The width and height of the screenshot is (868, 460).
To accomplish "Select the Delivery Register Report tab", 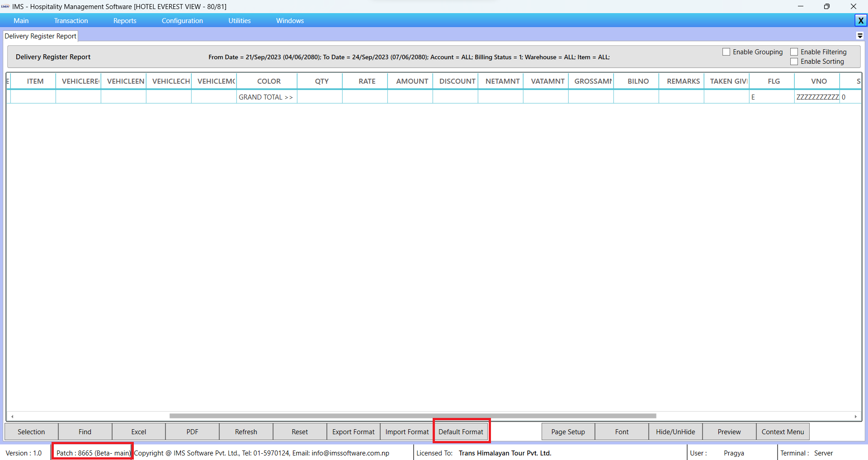I will click(40, 36).
